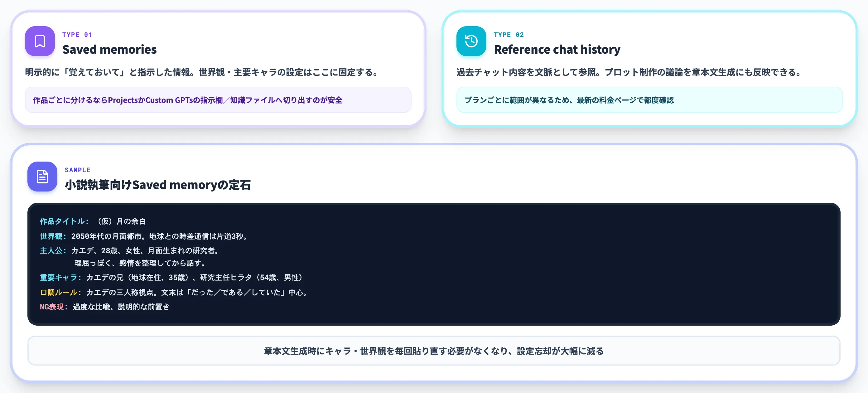Click the heading '小説執筆向けSaved memoryの定石'
The image size is (868, 393).
[158, 185]
